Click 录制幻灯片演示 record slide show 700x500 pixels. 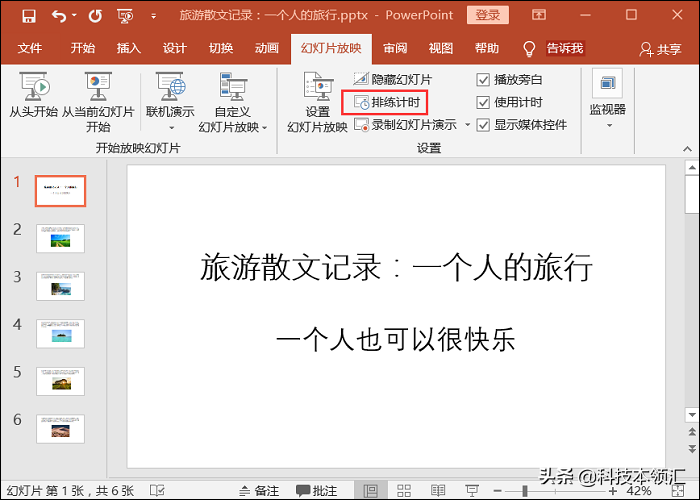(x=405, y=125)
